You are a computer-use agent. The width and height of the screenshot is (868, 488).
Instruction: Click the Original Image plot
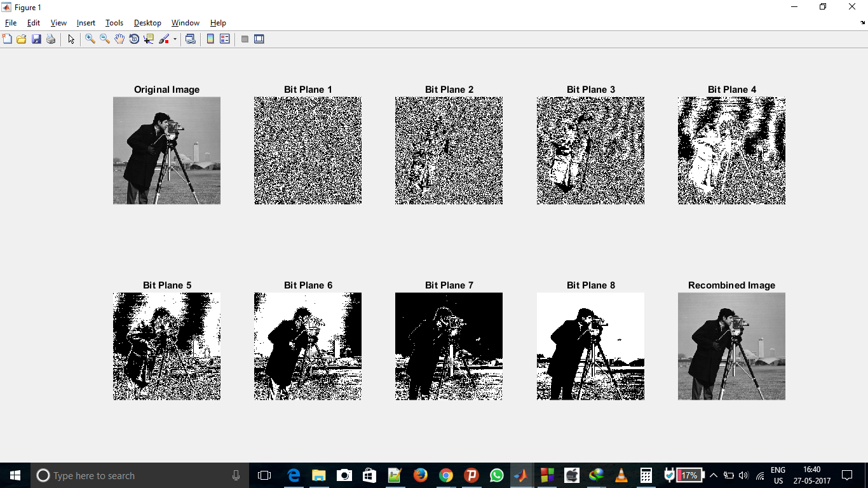167,151
